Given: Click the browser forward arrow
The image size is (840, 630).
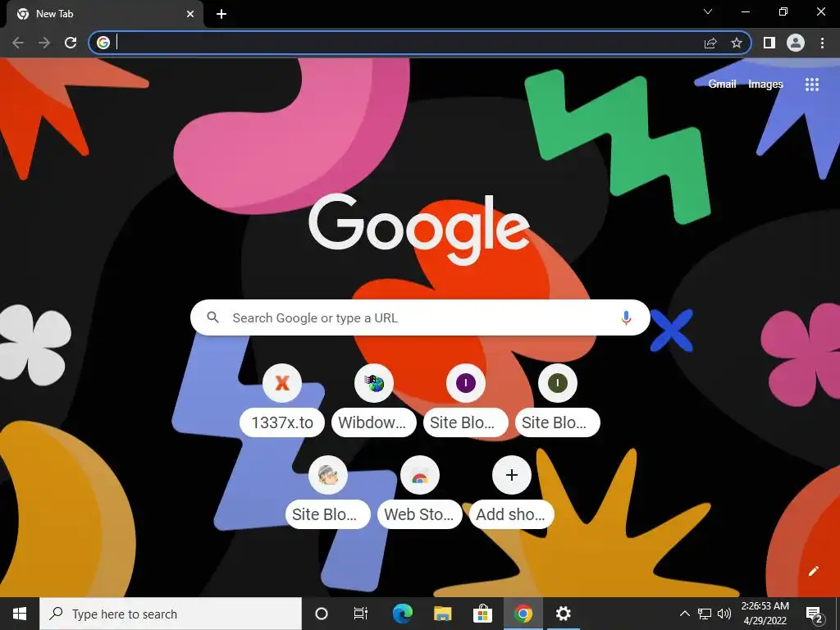Looking at the screenshot, I should pos(44,43).
